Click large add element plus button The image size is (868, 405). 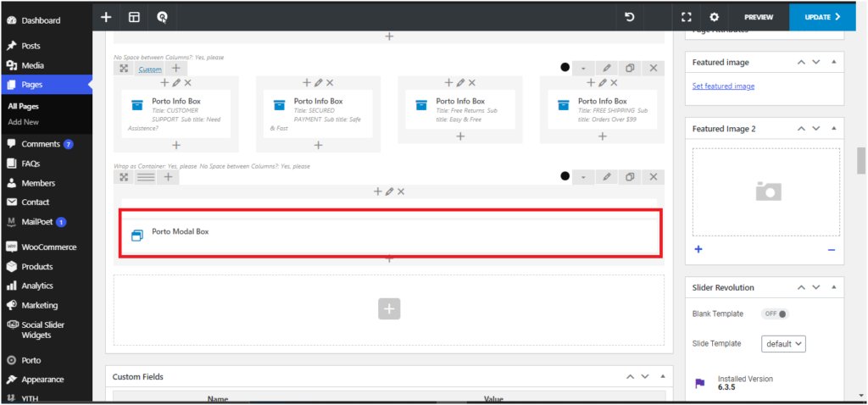coord(389,308)
